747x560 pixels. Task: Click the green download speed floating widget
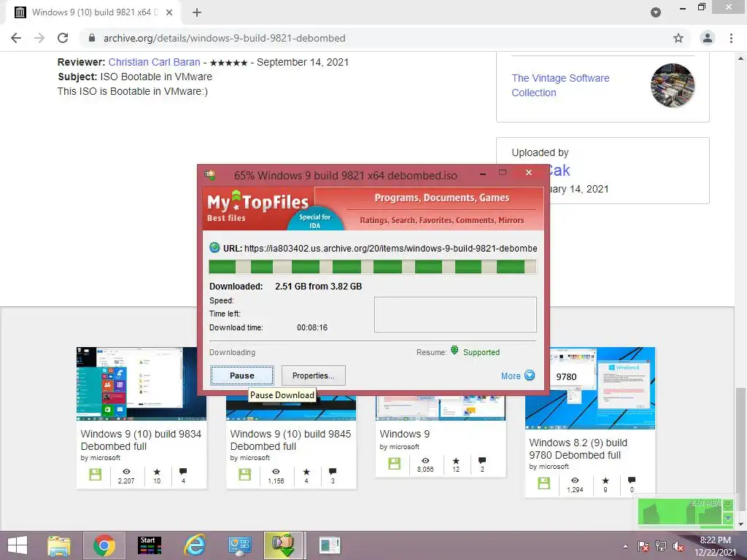pyautogui.click(x=686, y=512)
